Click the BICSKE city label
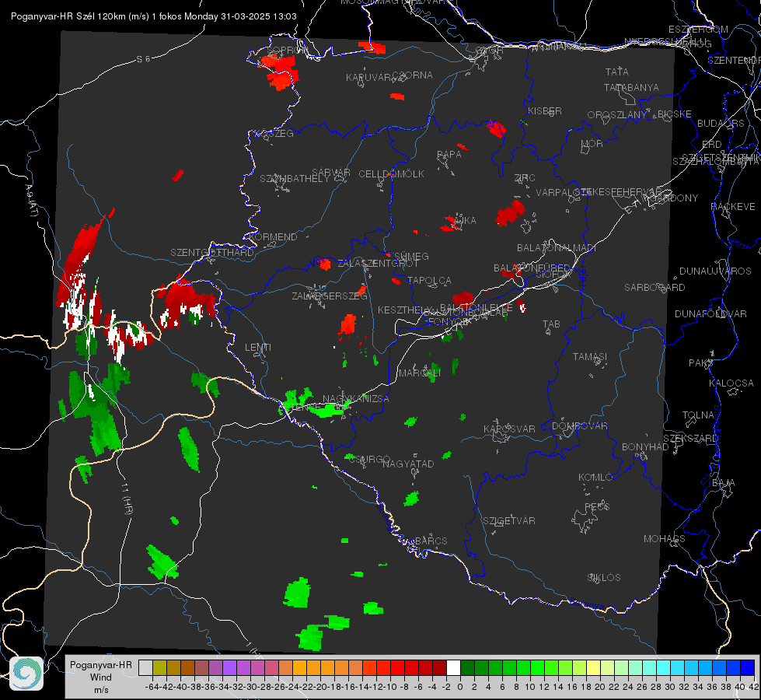Image resolution: width=761 pixels, height=700 pixels. (675, 114)
